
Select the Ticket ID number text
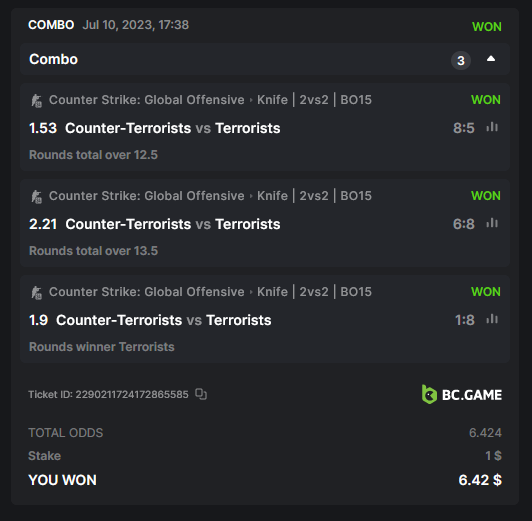point(132,394)
